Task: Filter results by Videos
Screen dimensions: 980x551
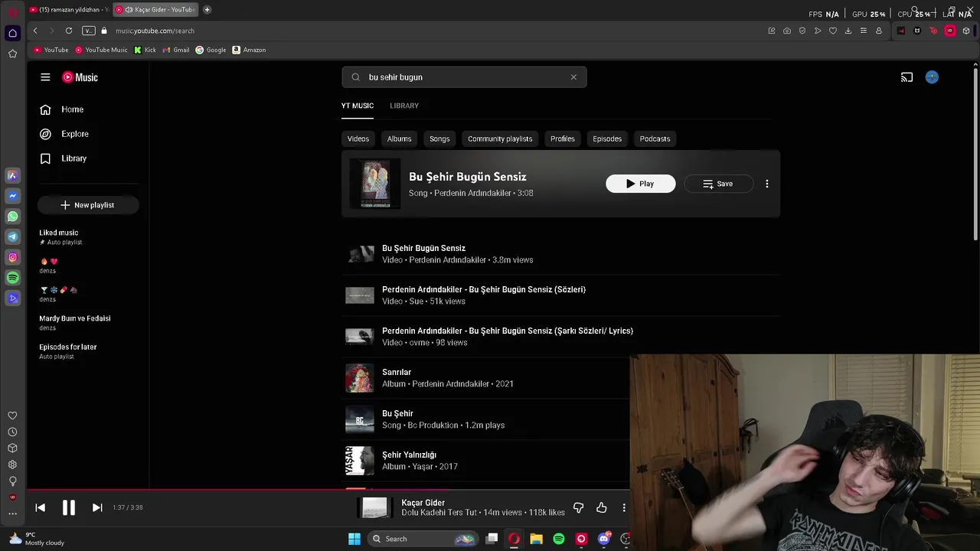Action: (358, 139)
